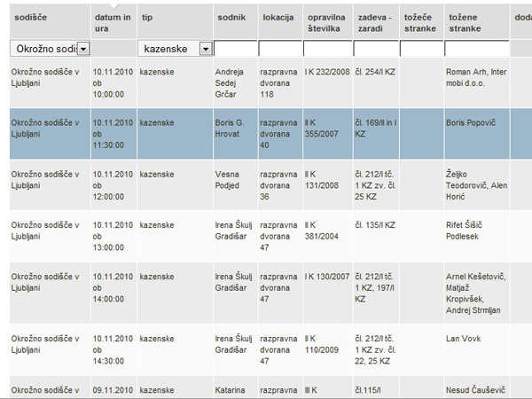Open the tip filter dropdown showing kazenske
532x399 pixels.
click(206, 49)
